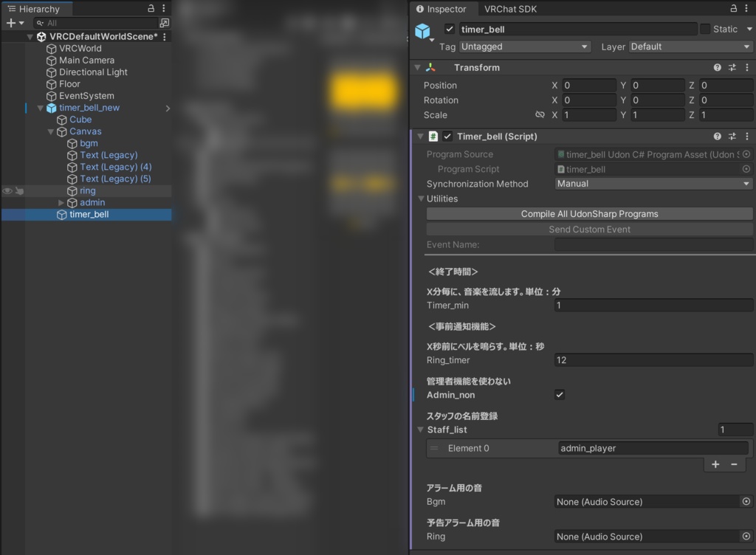Open the Static flags dropdown arrow
The height and width of the screenshot is (555, 756).
pyautogui.click(x=749, y=29)
